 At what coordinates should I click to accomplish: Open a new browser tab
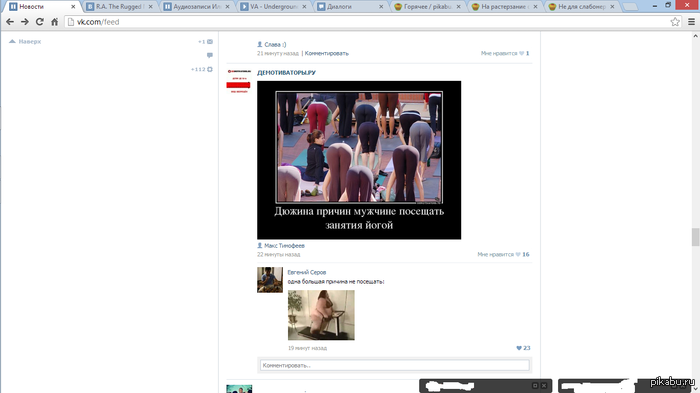pyautogui.click(x=630, y=7)
